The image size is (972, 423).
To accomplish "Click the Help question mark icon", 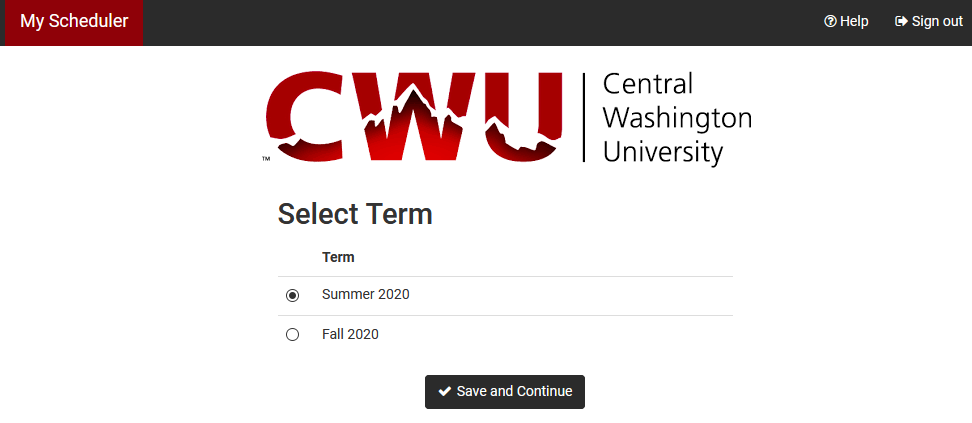I will pyautogui.click(x=830, y=22).
